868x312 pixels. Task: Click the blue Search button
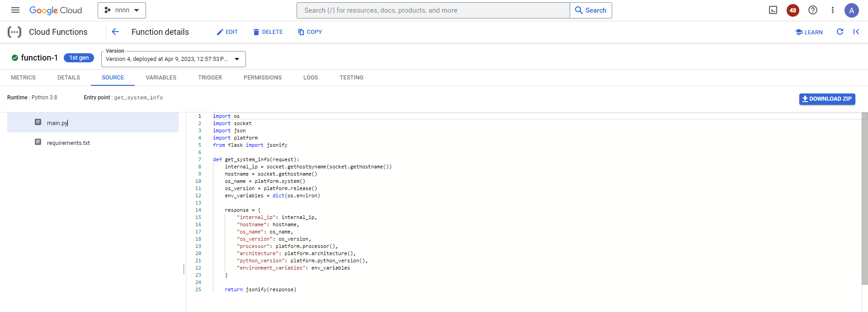pyautogui.click(x=591, y=10)
